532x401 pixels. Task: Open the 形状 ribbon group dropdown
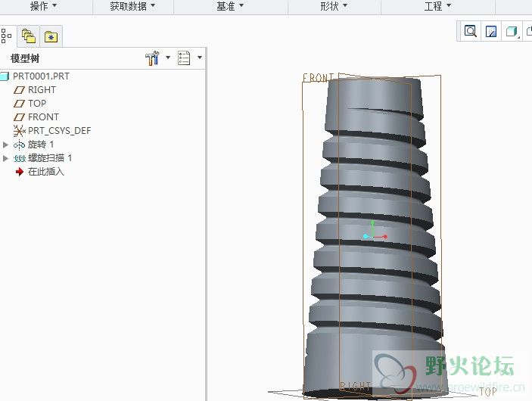pyautogui.click(x=334, y=6)
